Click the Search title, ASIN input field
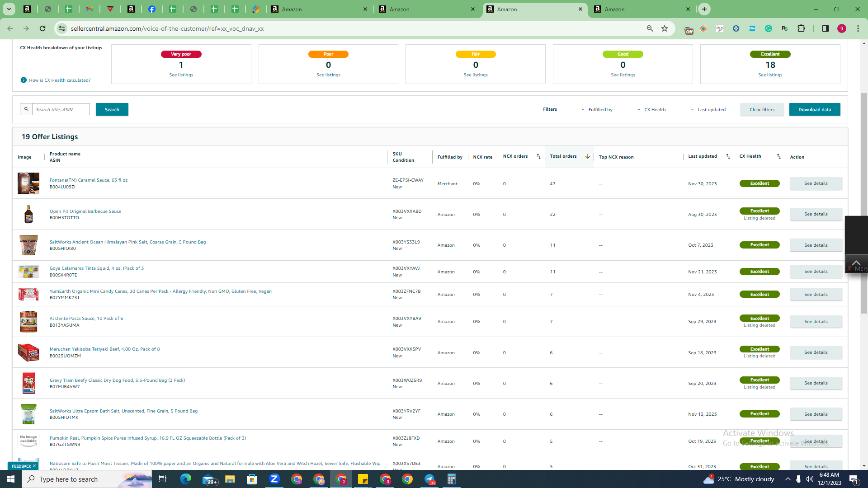Viewport: 868px width, 488px height. [x=61, y=109]
